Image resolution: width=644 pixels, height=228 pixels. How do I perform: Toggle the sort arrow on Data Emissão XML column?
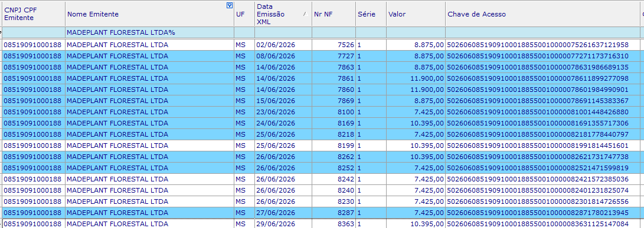click(x=305, y=14)
